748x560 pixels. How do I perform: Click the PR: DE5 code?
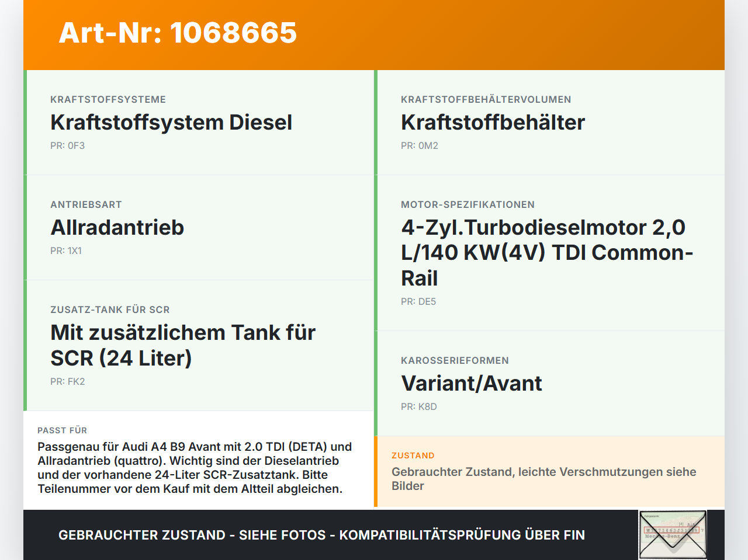tap(418, 302)
